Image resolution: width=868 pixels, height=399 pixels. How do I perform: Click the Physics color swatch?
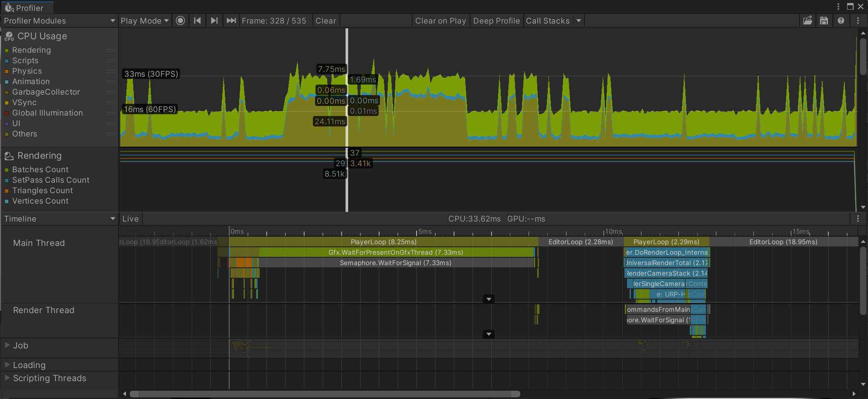pos(6,71)
